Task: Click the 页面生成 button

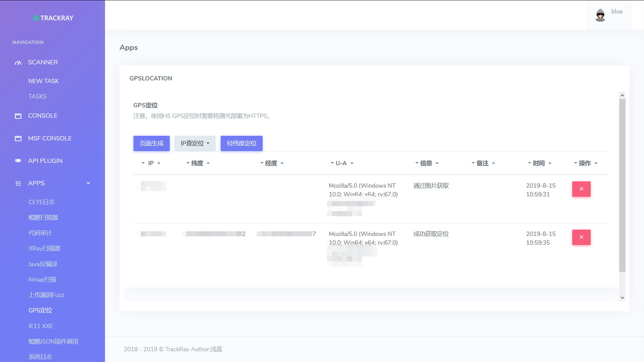Action: click(151, 143)
